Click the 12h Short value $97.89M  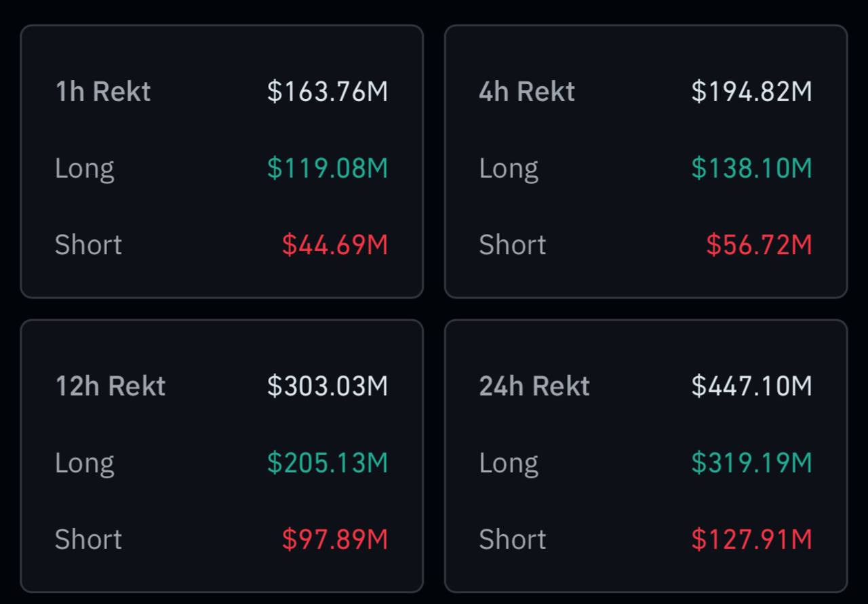[335, 539]
